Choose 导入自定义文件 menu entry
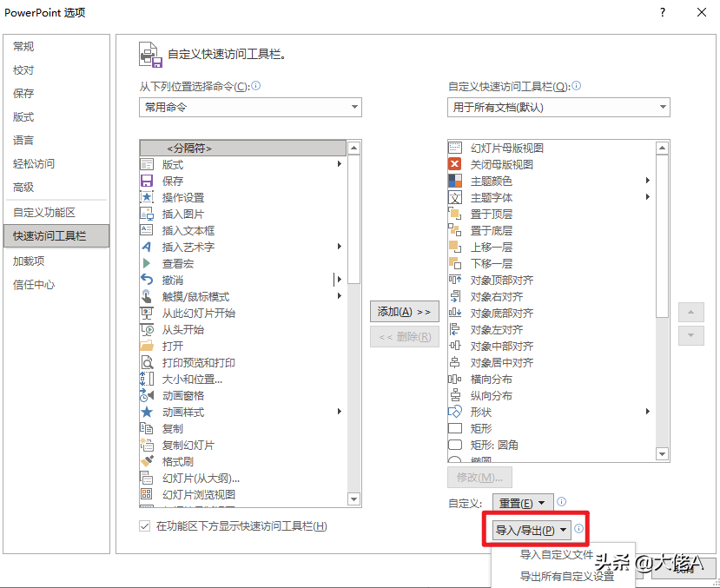The image size is (720, 588). [556, 554]
